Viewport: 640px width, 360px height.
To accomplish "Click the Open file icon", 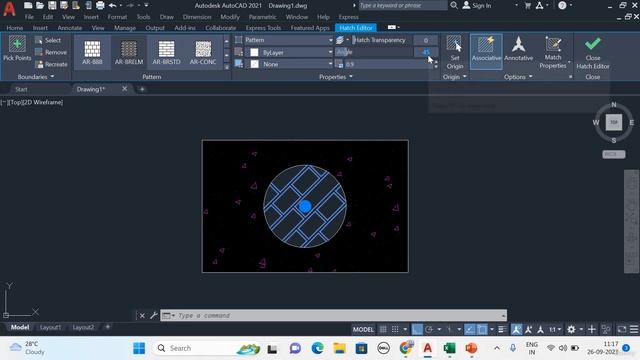I will pos(40,5).
